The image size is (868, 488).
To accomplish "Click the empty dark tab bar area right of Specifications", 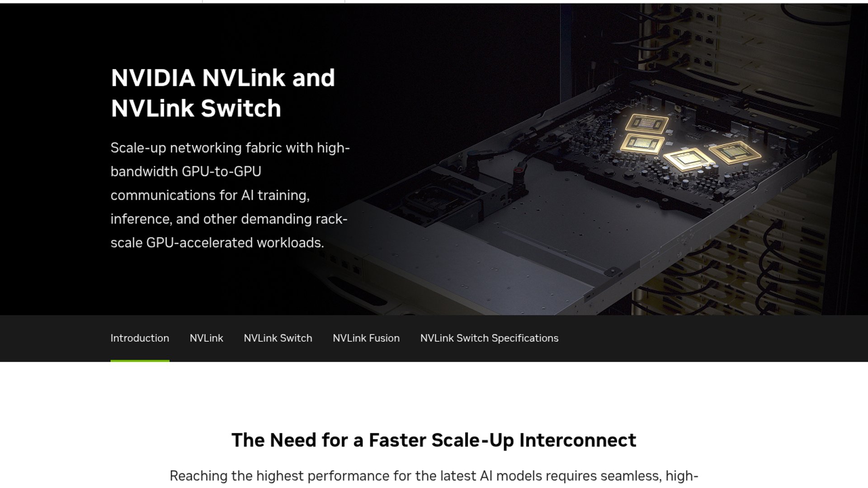I will pos(713,338).
